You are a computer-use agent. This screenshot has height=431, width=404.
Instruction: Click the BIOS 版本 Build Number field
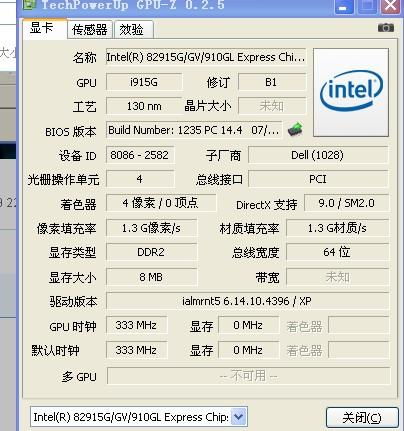coord(194,130)
